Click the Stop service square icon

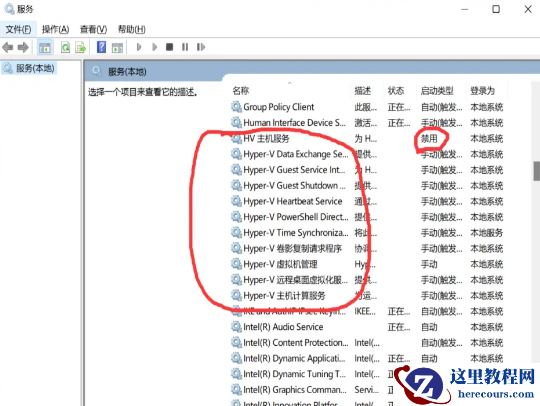[169, 47]
